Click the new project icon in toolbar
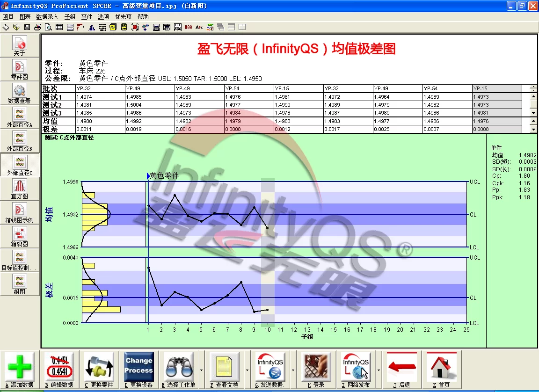Screen dimensions: 539x392 [x=6, y=27]
